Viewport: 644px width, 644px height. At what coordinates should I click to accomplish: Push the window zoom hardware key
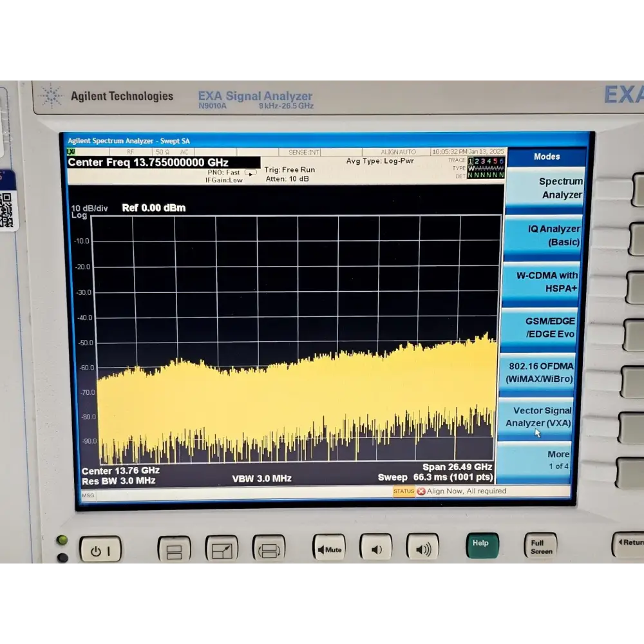tap(222, 550)
